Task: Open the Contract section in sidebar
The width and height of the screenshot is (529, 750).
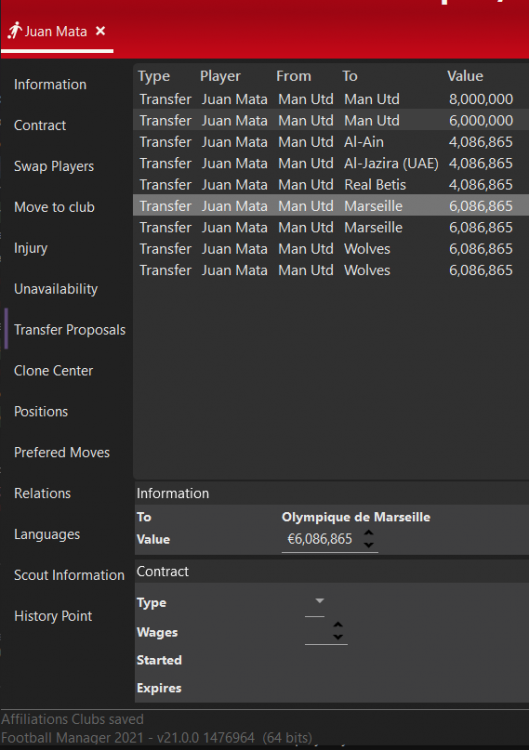Action: coord(40,125)
